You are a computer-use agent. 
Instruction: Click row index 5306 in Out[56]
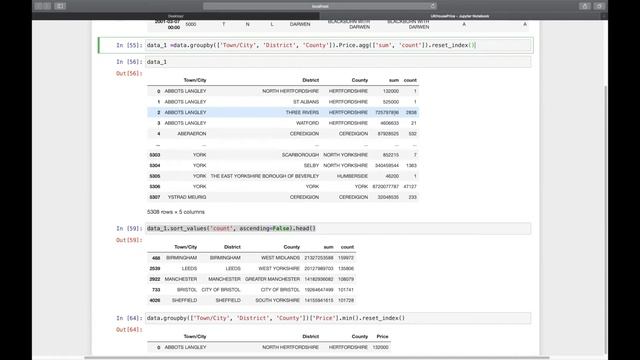[155, 187]
